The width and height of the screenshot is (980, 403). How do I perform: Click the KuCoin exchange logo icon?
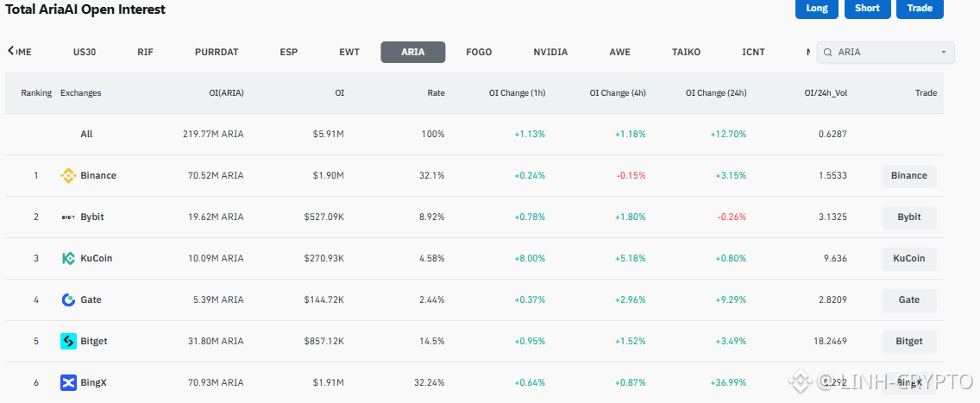click(68, 258)
